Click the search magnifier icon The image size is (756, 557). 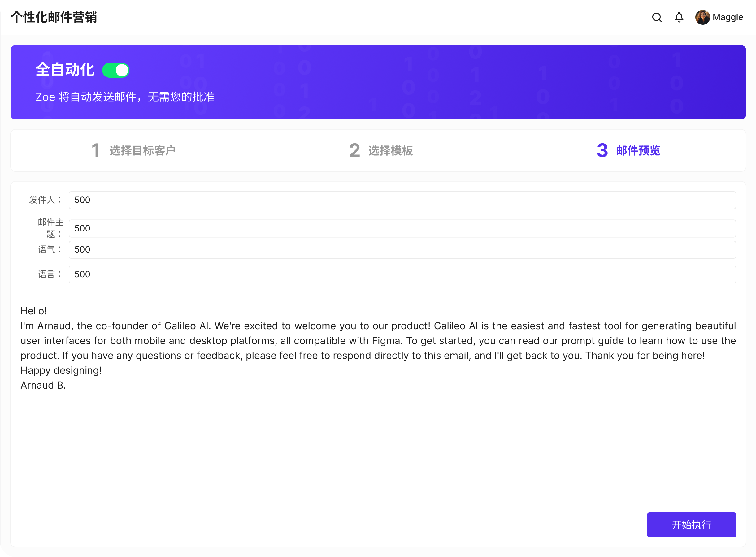tap(657, 17)
